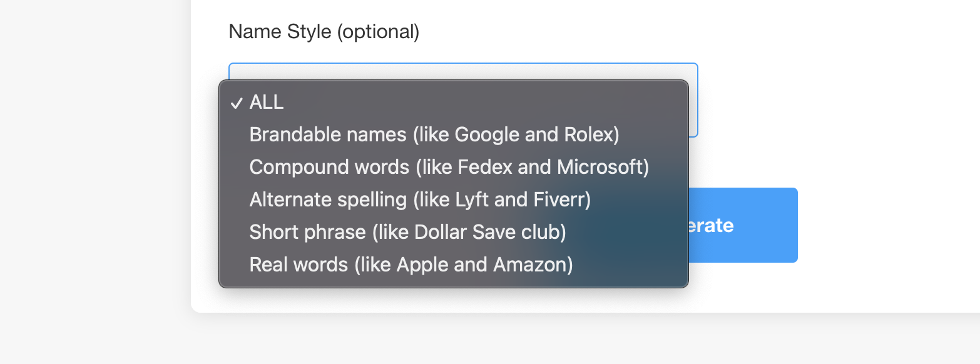The image size is (980, 364).
Task: Pick Compound words (like Fedex and Microsoft)
Action: (449, 168)
